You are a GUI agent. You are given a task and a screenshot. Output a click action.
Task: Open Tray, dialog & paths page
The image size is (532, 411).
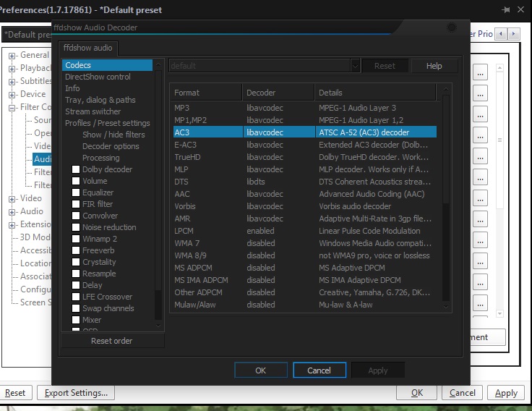pyautogui.click(x=100, y=100)
